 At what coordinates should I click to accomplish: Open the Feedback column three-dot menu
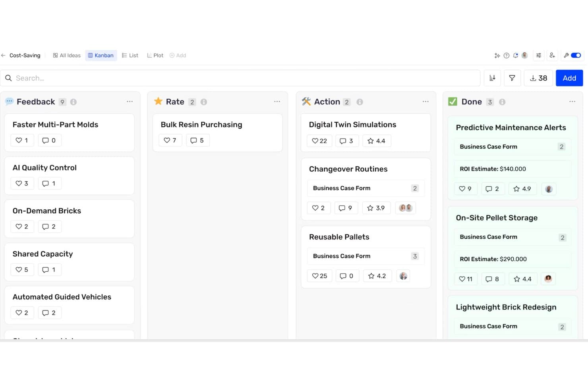[x=130, y=102]
